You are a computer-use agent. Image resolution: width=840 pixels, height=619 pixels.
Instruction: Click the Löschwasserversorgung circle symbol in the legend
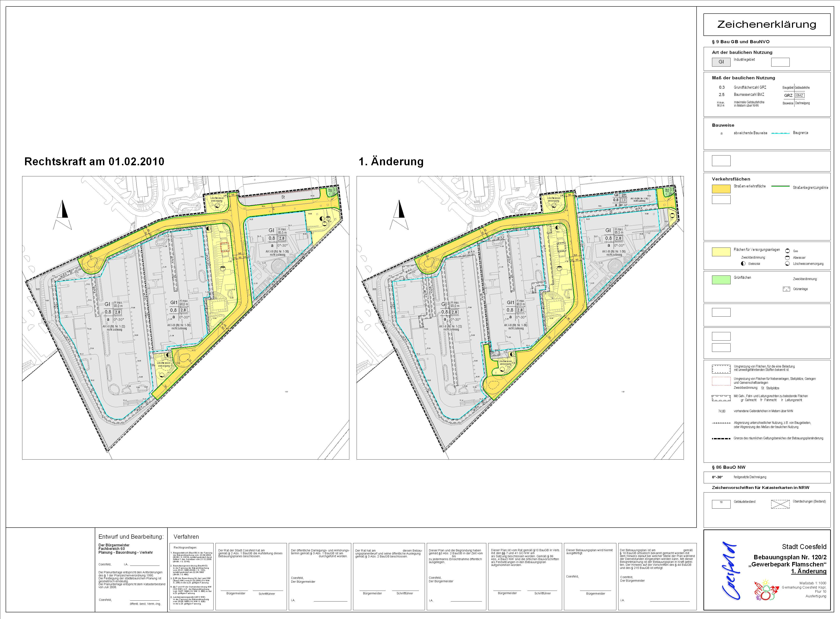(788, 264)
